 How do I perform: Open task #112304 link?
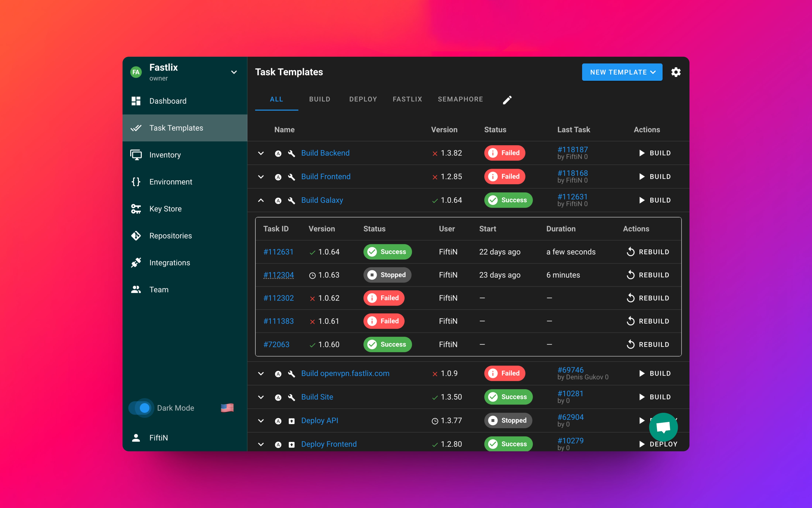click(278, 275)
